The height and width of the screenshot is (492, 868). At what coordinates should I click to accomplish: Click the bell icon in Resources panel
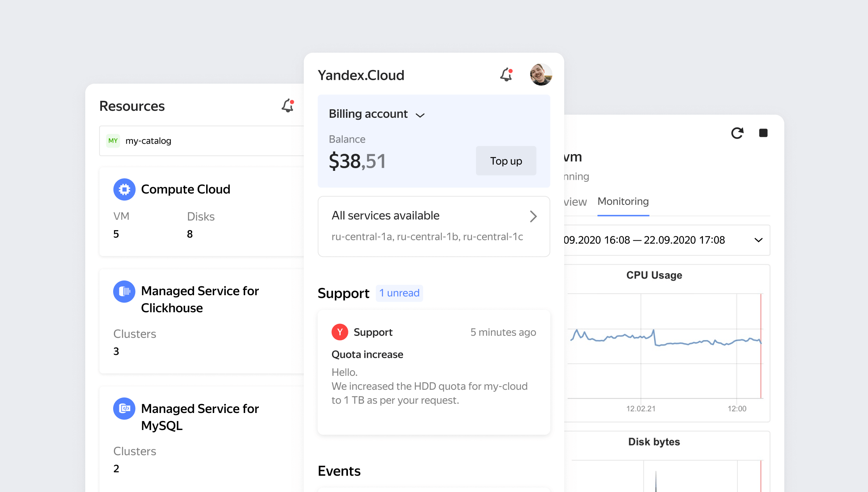click(288, 105)
